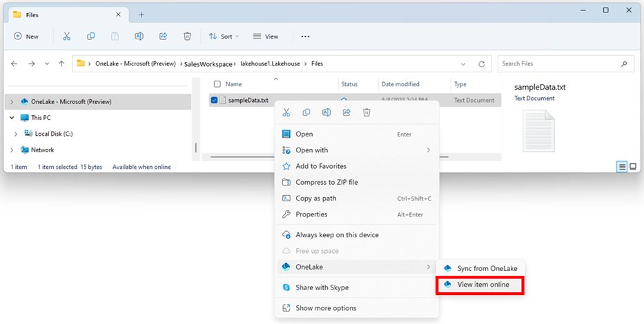Viewport: 644px width, 324px height.
Task: Go up one folder level
Action: [61, 64]
